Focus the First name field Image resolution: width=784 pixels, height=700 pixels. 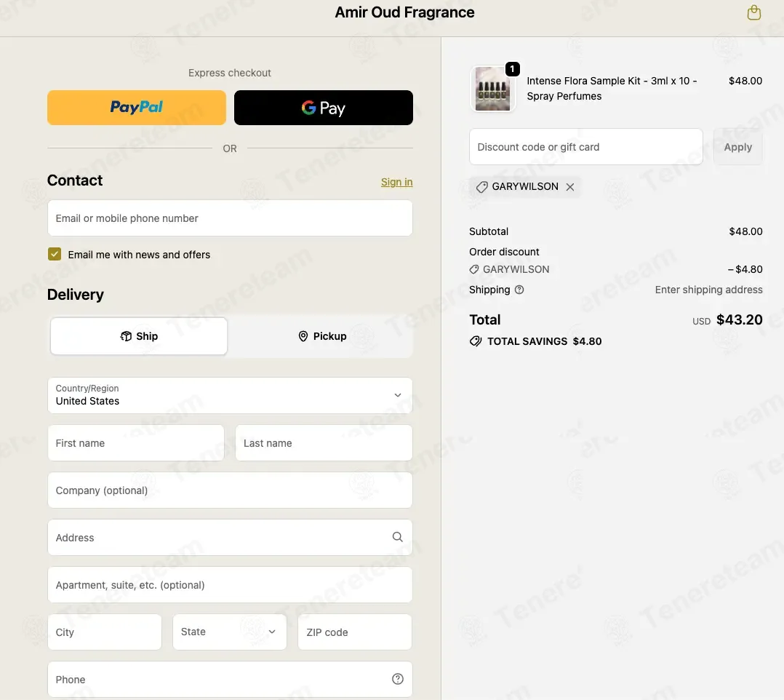point(136,443)
